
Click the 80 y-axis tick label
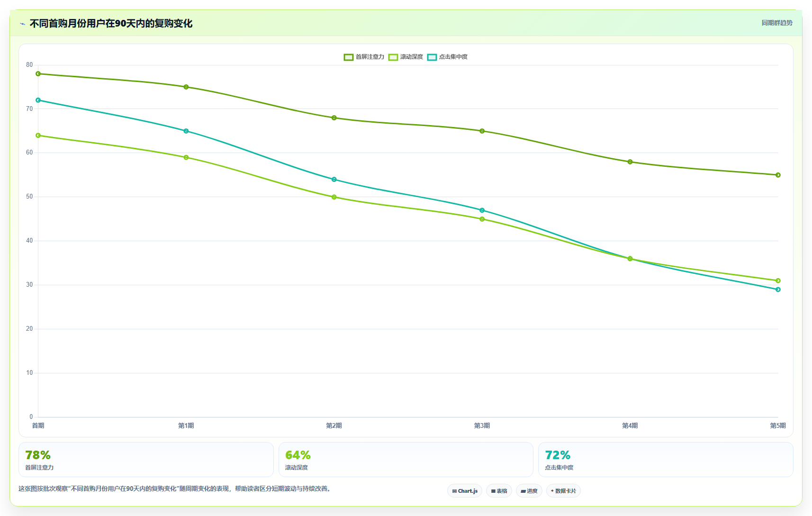[x=30, y=65]
